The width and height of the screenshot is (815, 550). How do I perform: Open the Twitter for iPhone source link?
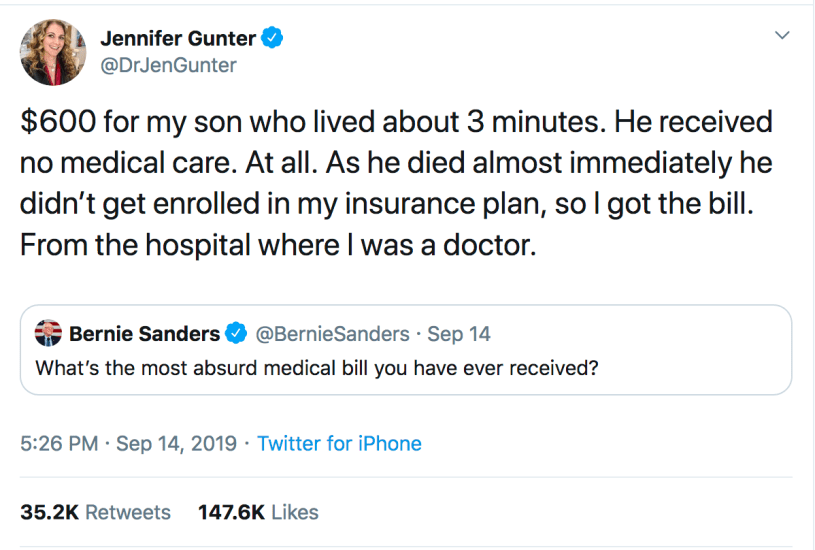click(339, 443)
